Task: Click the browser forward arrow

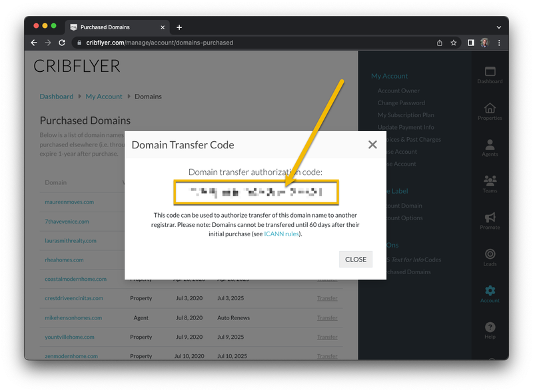Action: click(48, 43)
